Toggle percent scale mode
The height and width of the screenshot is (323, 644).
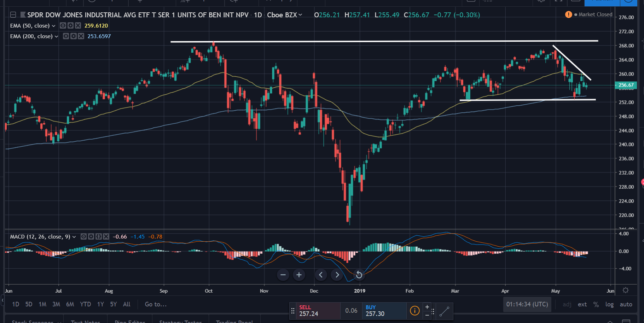click(x=596, y=304)
